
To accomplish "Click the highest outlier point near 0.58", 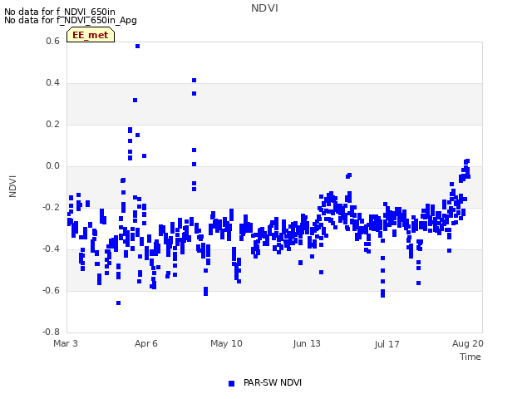I will tap(137, 47).
